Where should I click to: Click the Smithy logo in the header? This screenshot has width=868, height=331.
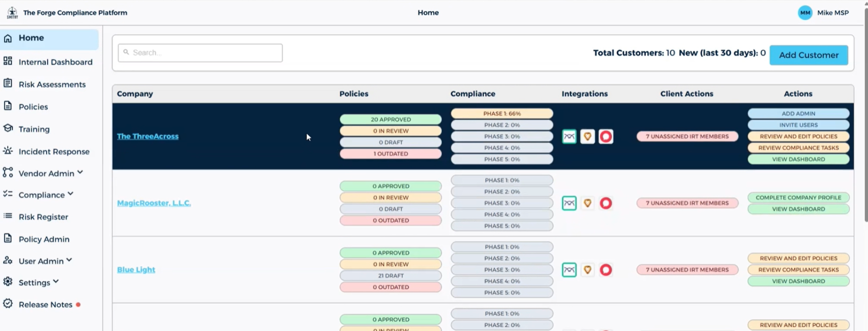(12, 13)
